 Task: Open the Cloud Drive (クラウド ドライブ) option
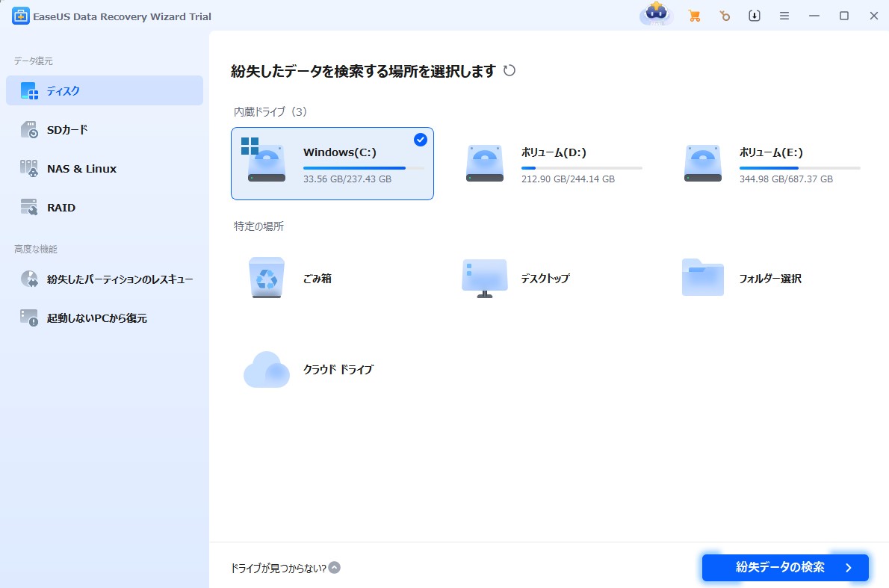point(266,369)
